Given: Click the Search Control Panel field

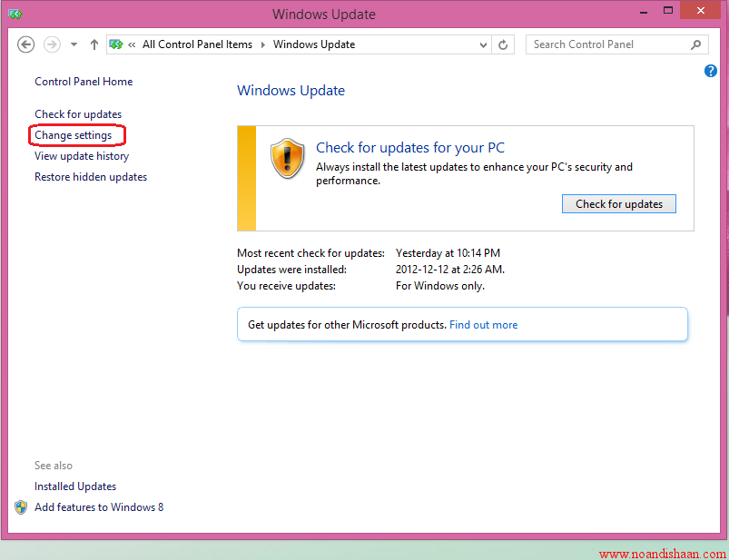Looking at the screenshot, I should 617,44.
